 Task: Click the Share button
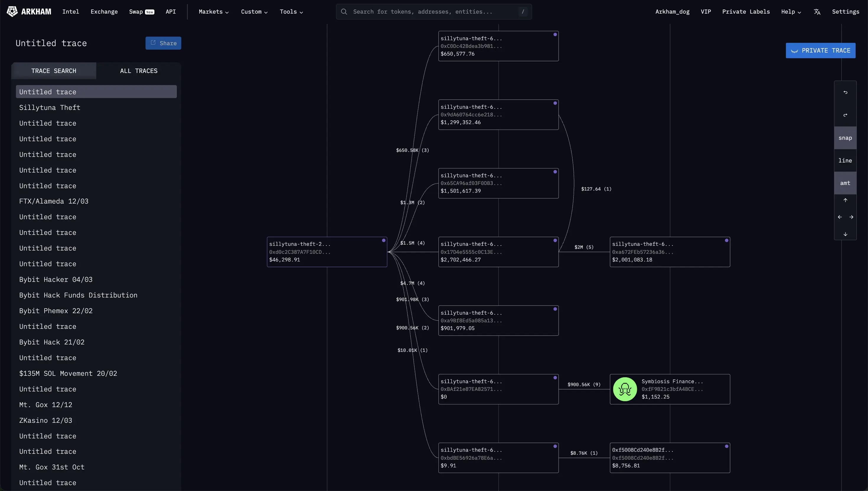point(164,43)
